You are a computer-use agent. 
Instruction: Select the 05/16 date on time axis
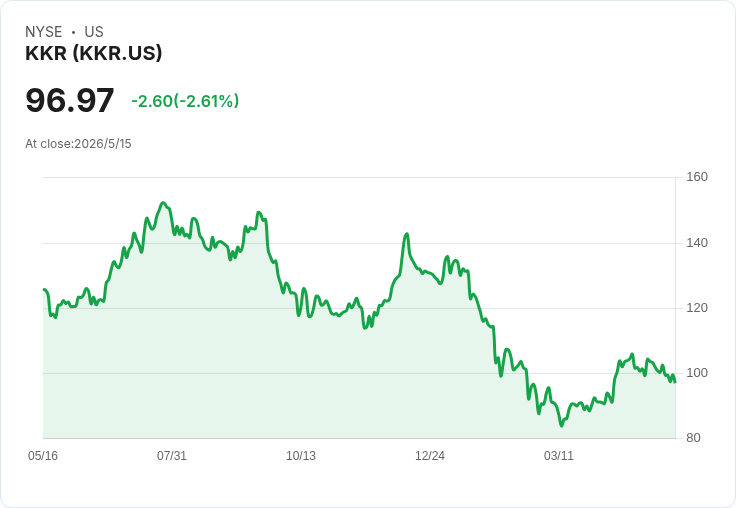tap(43, 456)
